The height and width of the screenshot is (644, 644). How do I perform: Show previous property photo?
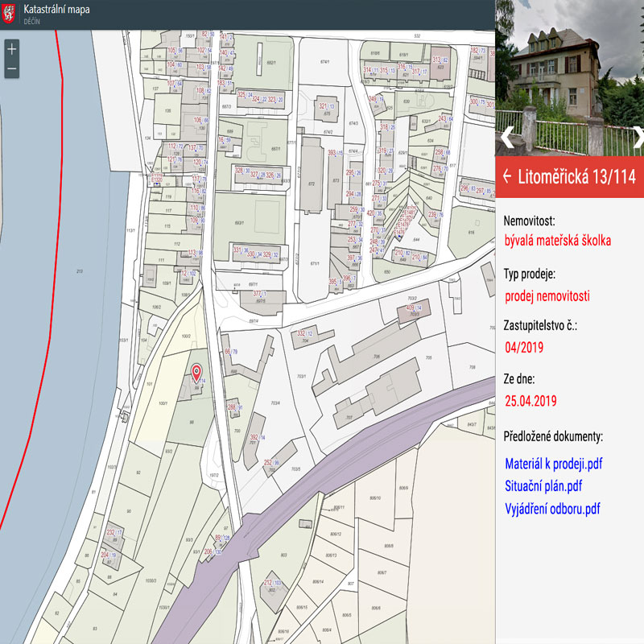point(506,137)
